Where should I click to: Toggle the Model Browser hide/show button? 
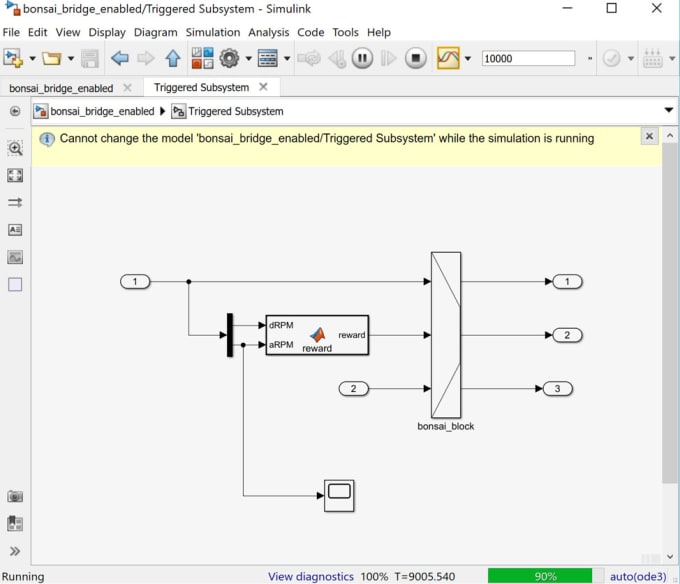[x=15, y=111]
